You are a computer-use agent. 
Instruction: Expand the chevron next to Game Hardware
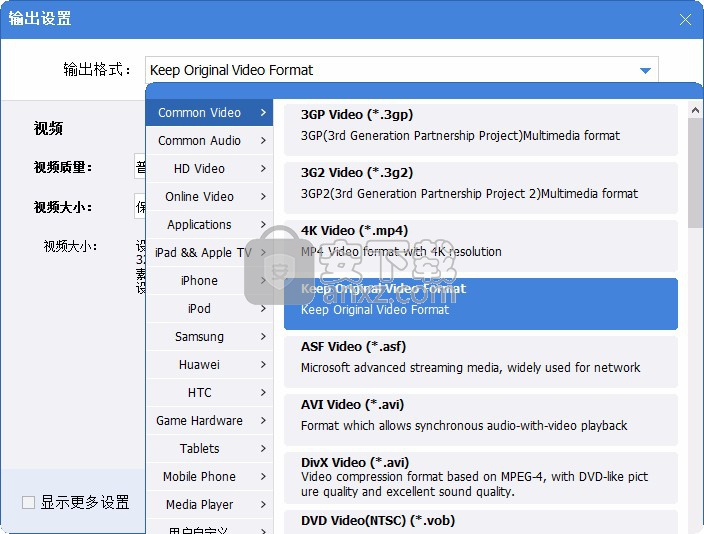pos(264,420)
